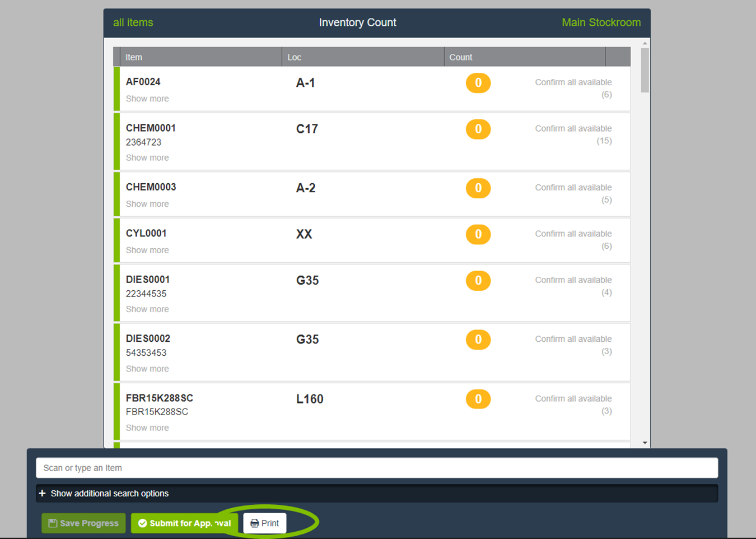
Task: Open the all items filter link
Action: (133, 23)
